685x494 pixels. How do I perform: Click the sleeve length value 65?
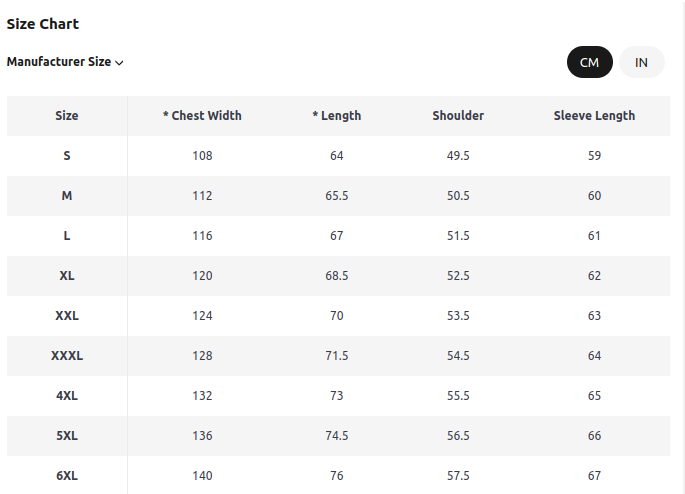click(x=594, y=396)
